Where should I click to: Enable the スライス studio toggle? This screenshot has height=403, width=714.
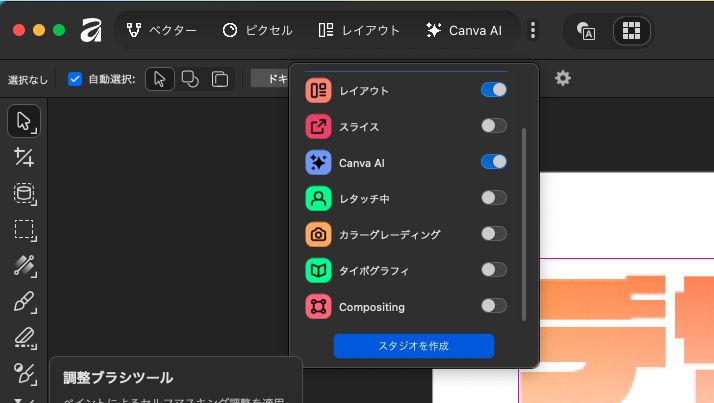493,126
